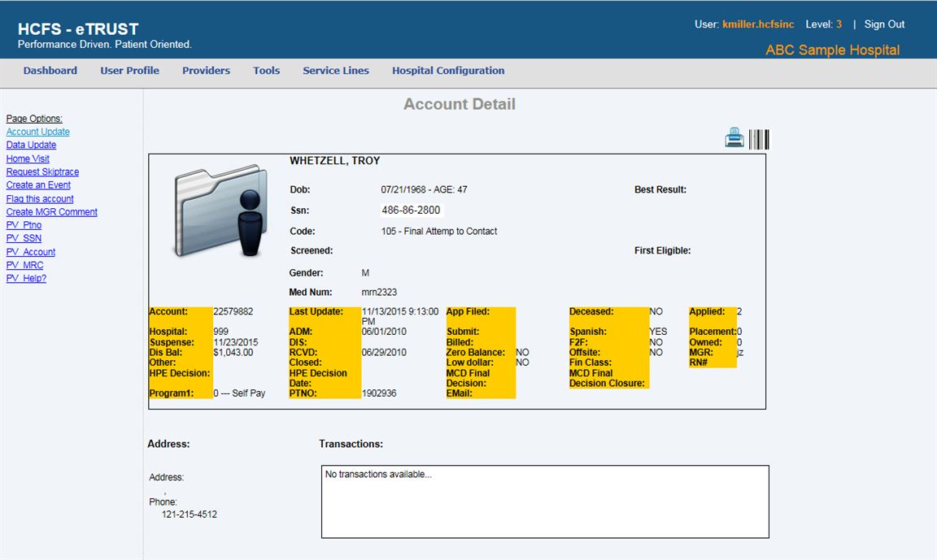Click the patient folder profile image
Screen dimensions: 937x560
221,211
